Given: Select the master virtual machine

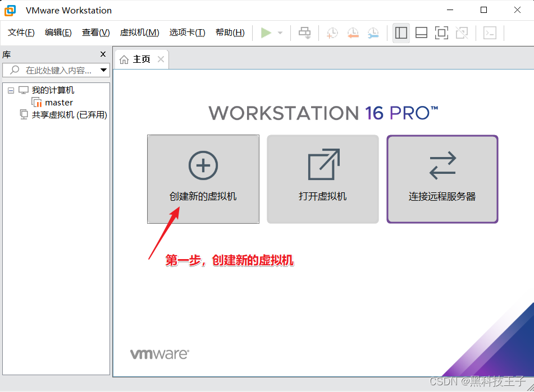Looking at the screenshot, I should (59, 102).
